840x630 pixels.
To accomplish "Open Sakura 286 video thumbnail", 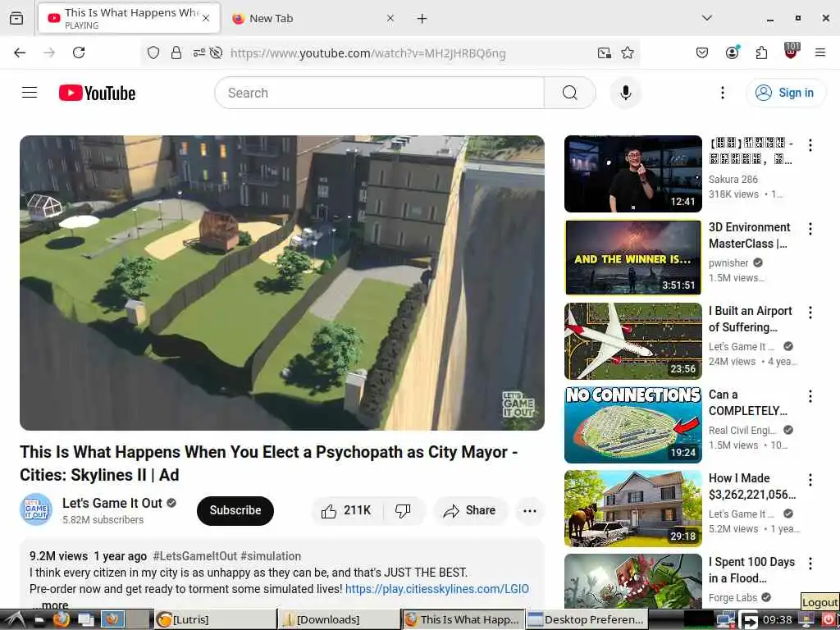I will [x=632, y=174].
